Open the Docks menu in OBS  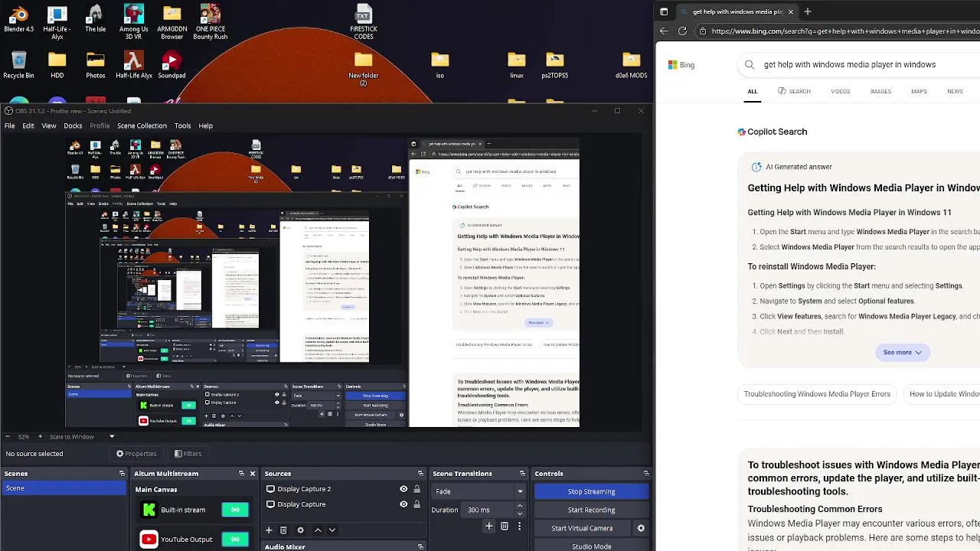(73, 126)
